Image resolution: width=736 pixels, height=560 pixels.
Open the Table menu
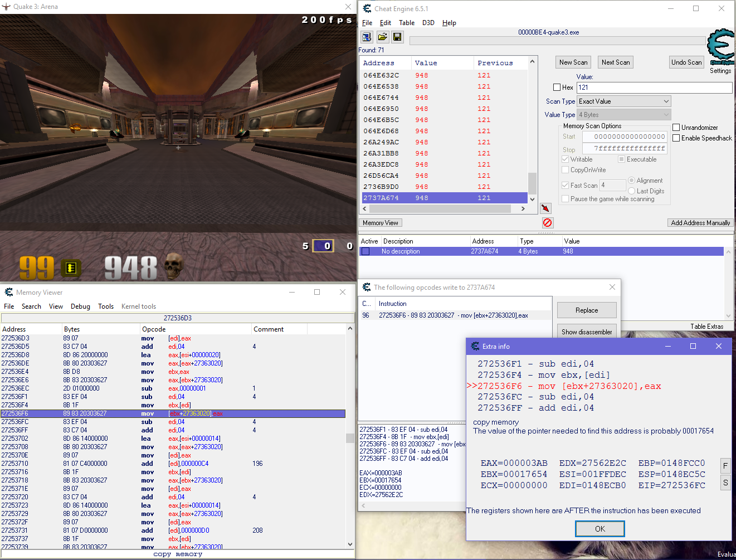pos(407,23)
